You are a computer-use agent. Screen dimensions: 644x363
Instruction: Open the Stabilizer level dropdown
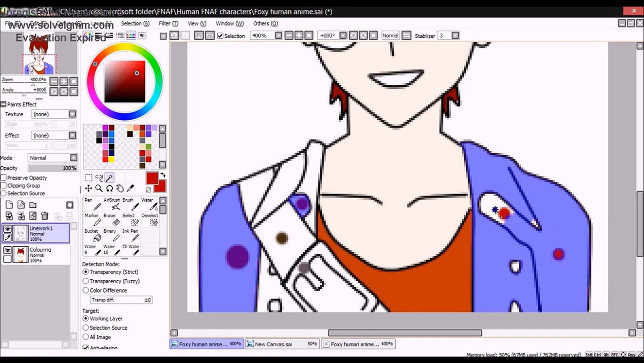coord(455,35)
